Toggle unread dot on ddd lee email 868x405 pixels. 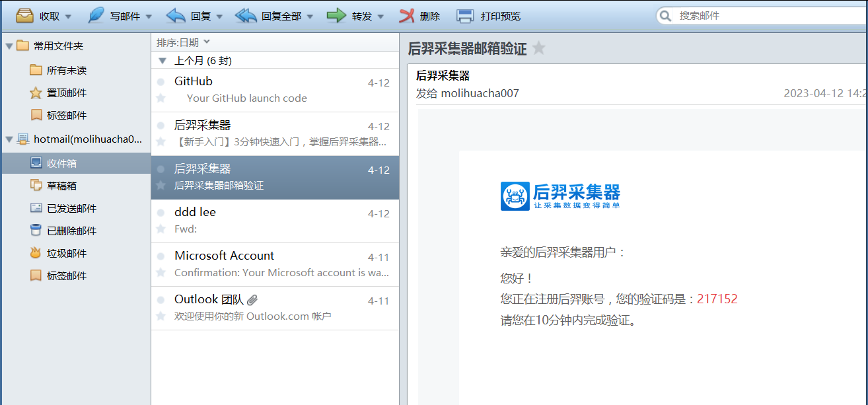click(x=161, y=213)
